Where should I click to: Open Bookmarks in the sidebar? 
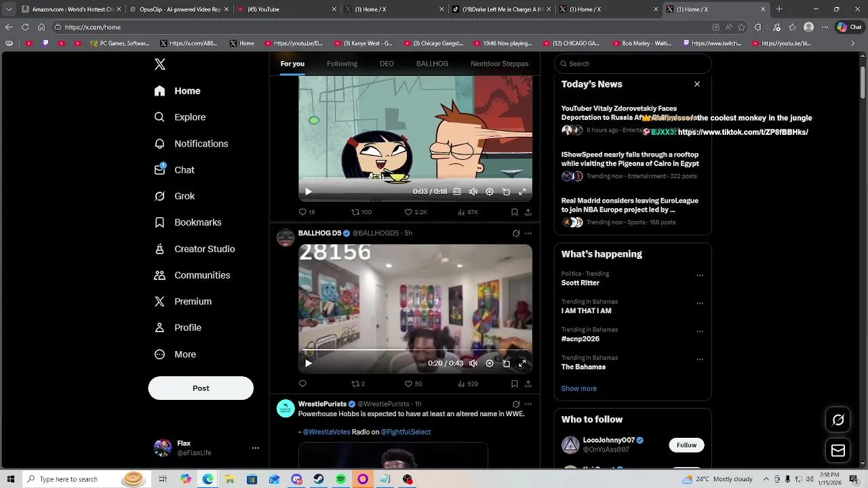(x=188, y=222)
